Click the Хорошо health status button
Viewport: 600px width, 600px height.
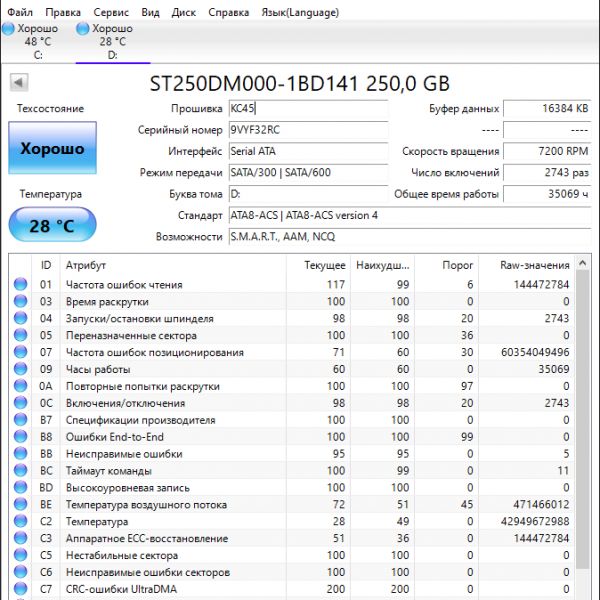click(x=52, y=148)
